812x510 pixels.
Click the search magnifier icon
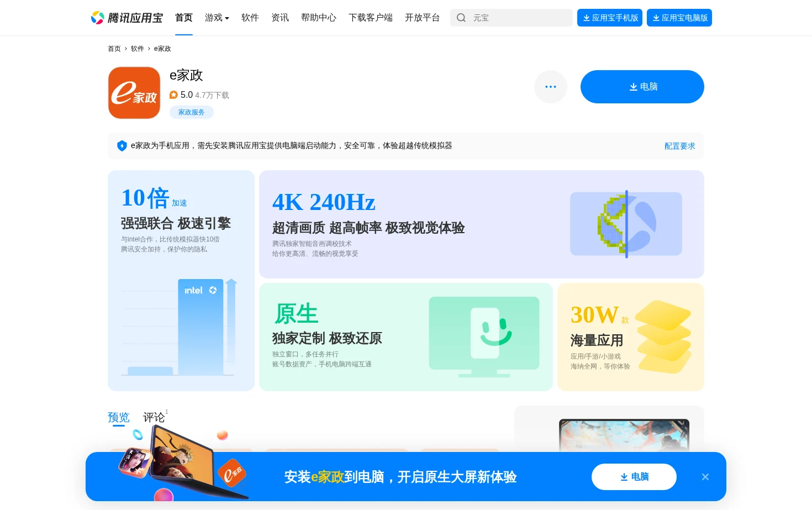pos(461,18)
